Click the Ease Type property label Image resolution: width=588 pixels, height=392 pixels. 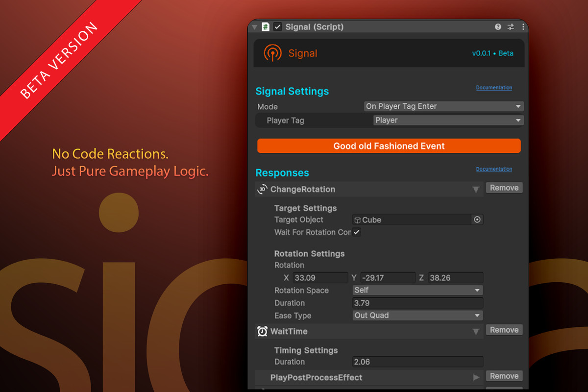pyautogui.click(x=293, y=316)
